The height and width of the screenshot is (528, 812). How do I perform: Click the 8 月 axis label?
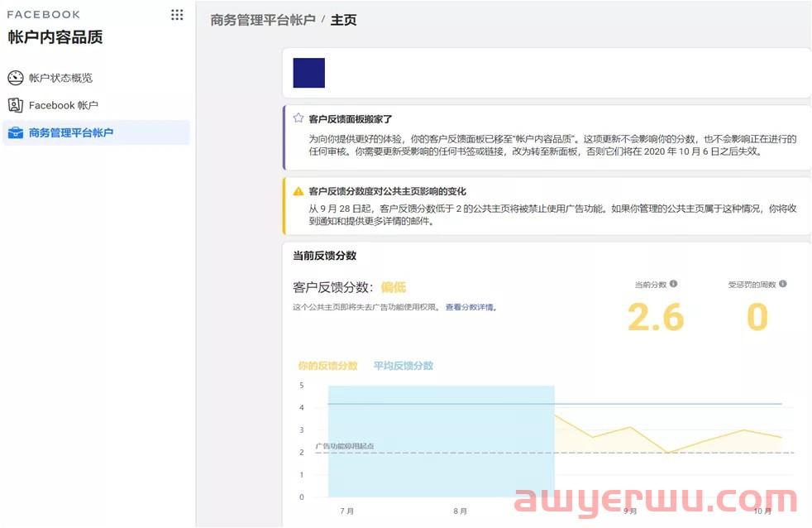460,511
